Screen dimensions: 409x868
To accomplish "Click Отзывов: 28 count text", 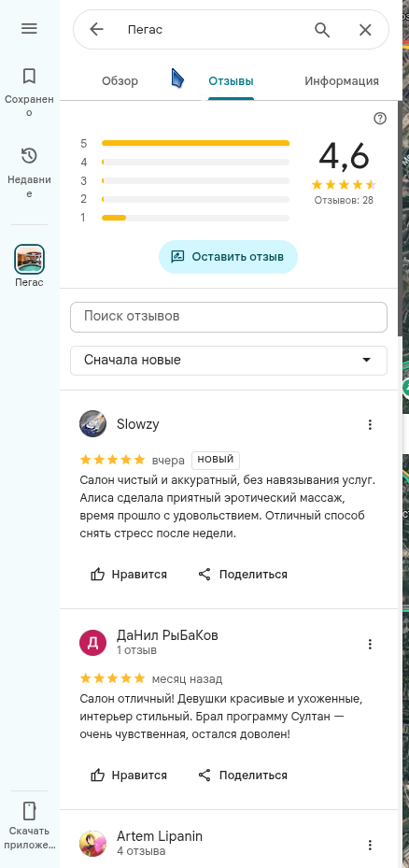I will pyautogui.click(x=344, y=200).
